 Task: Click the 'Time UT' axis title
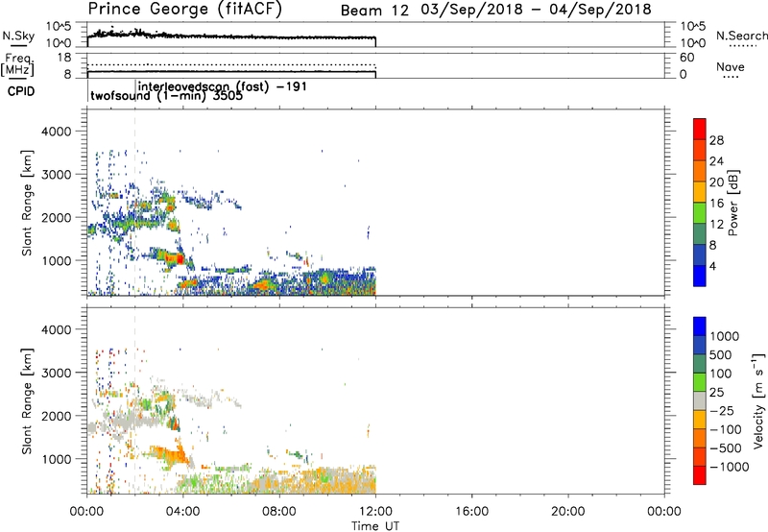coord(375,526)
